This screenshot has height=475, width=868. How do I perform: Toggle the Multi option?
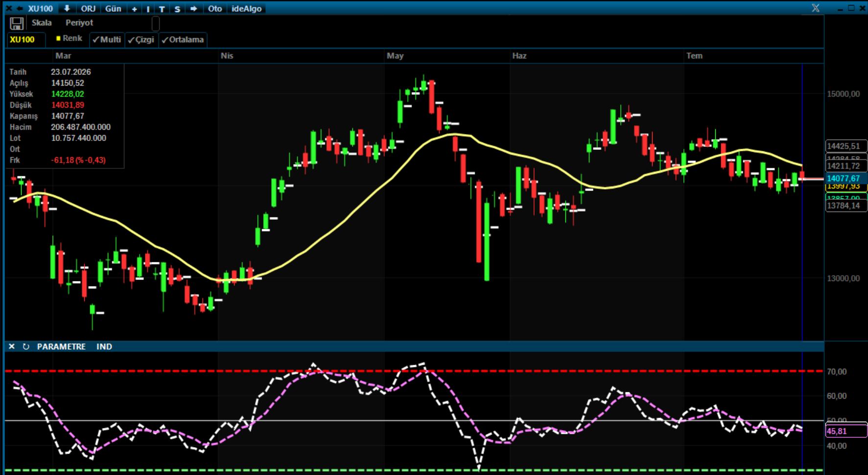pyautogui.click(x=107, y=40)
